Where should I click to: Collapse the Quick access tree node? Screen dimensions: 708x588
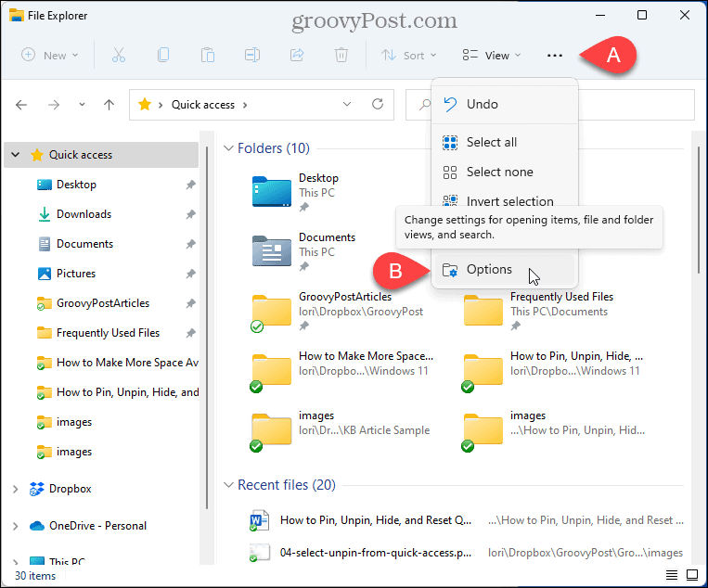pos(16,155)
